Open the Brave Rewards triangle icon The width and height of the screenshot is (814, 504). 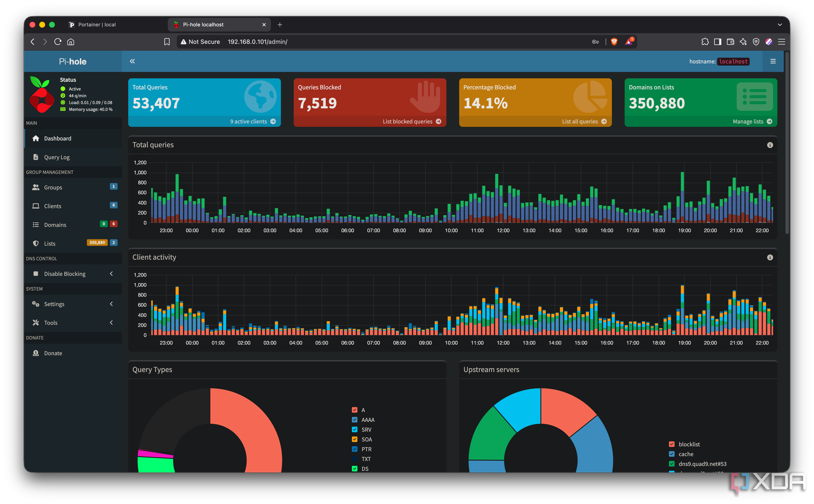[x=628, y=42]
